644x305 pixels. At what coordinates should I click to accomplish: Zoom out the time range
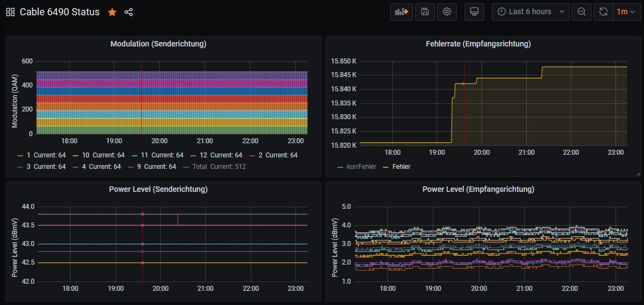tap(582, 11)
